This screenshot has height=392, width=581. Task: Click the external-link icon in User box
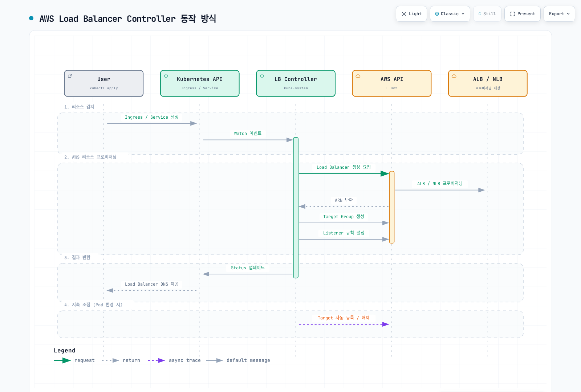point(70,76)
